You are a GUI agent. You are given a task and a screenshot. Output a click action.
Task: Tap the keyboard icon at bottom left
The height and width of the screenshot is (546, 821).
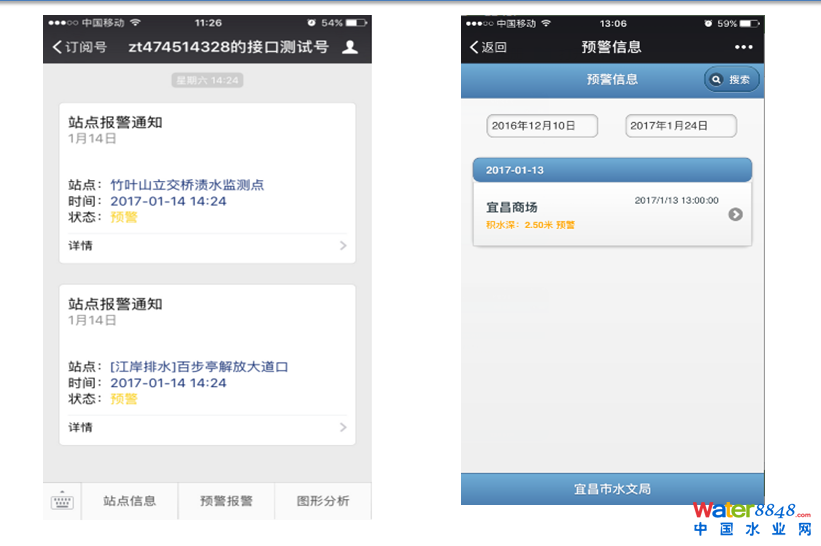pyautogui.click(x=62, y=501)
